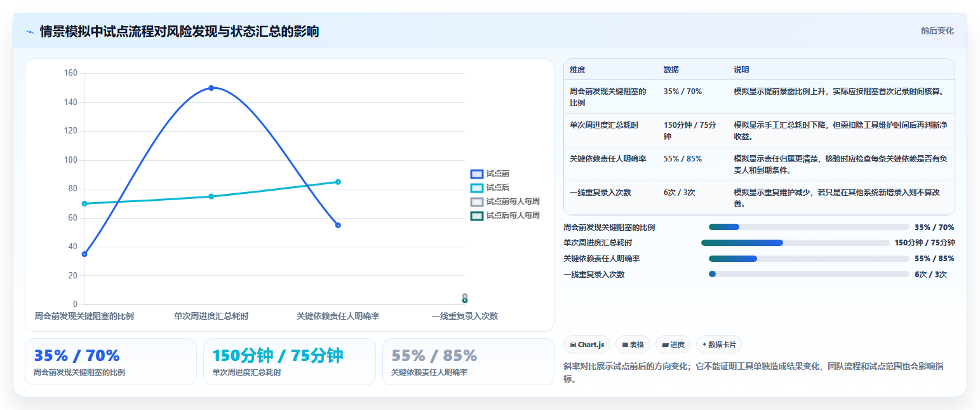
Task: Click the cyan 试点后 data point at 85
Action: coord(338,182)
